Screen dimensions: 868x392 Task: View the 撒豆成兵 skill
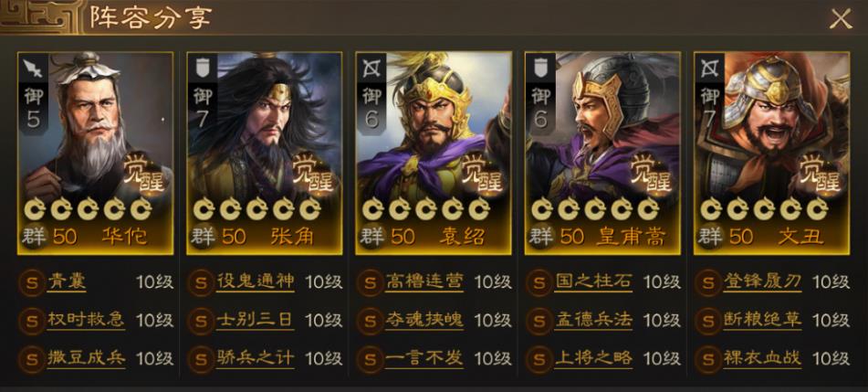click(x=86, y=357)
